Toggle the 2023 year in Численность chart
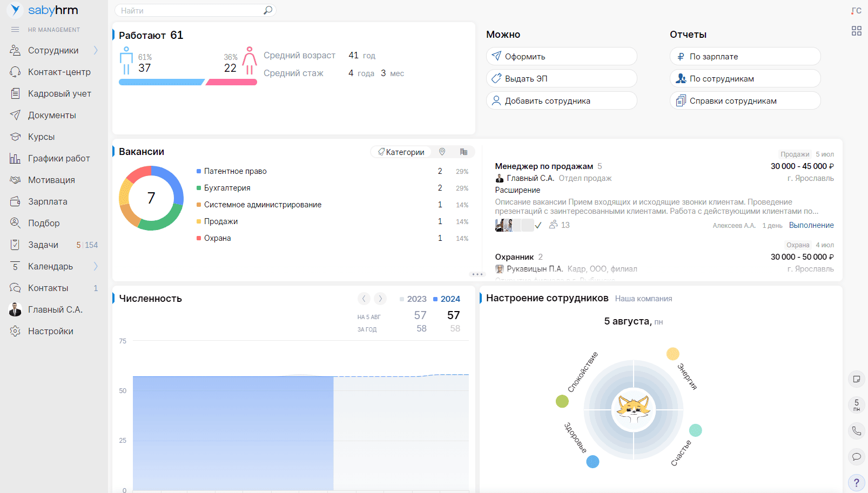 coord(413,299)
